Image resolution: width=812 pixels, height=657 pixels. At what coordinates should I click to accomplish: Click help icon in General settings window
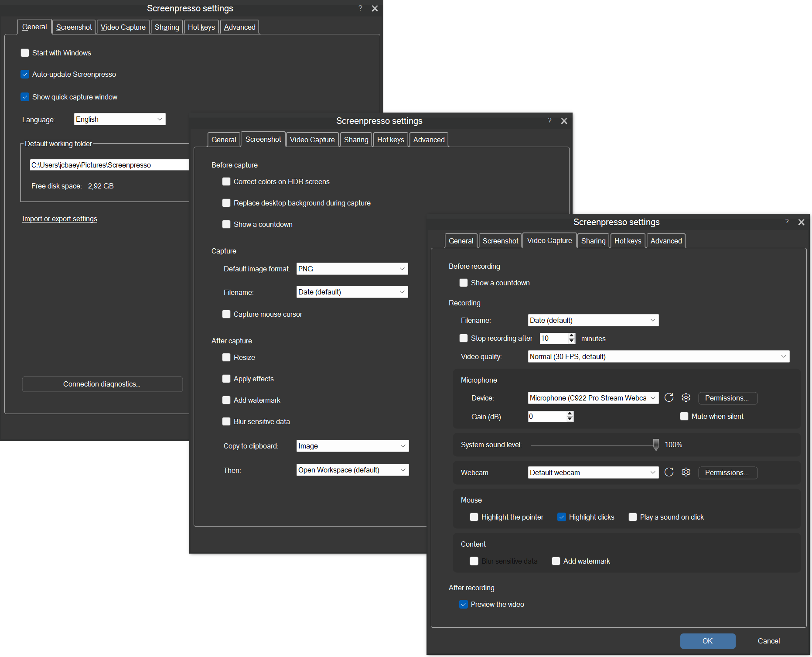click(360, 8)
